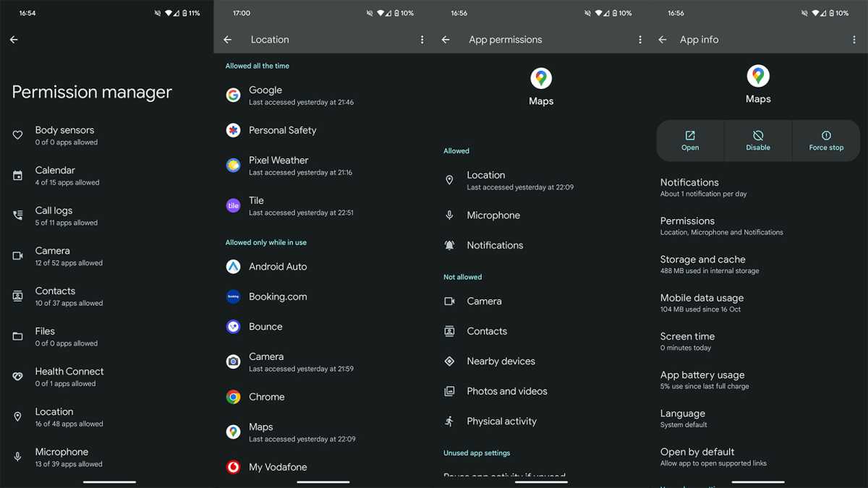Tap the bell icon beside Notifications
Image resolution: width=868 pixels, height=488 pixels.
tap(449, 245)
